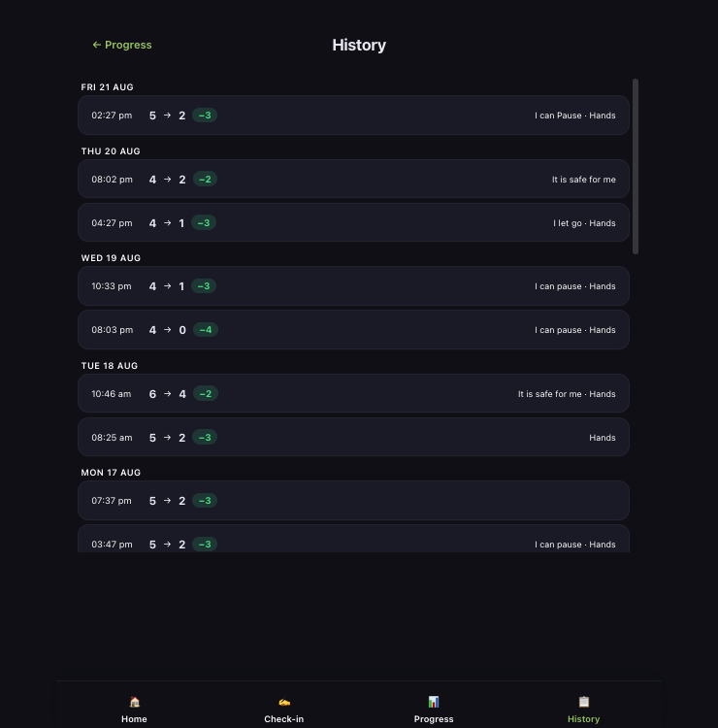Open the 03:47 pm I can pause entry
Image resolution: width=718 pixels, height=728 pixels.
[x=353, y=539]
